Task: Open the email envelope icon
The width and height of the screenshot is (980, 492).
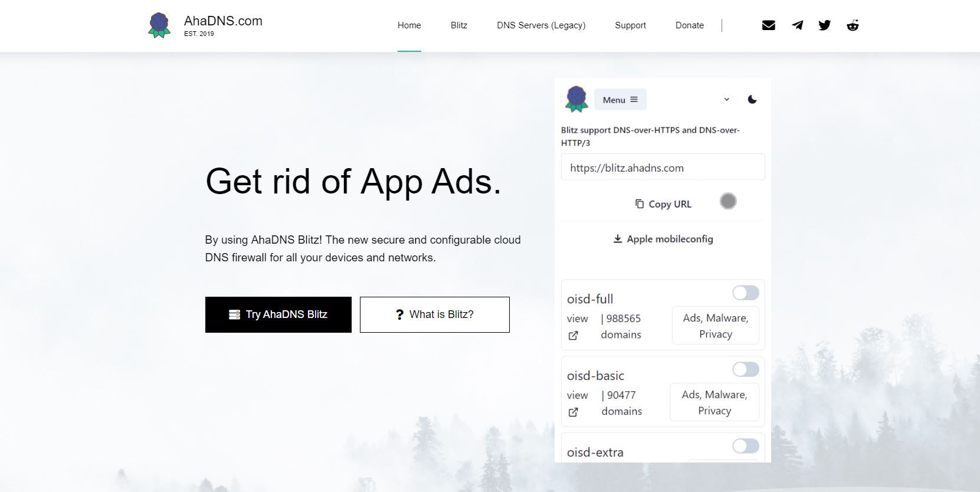Action: [768, 25]
